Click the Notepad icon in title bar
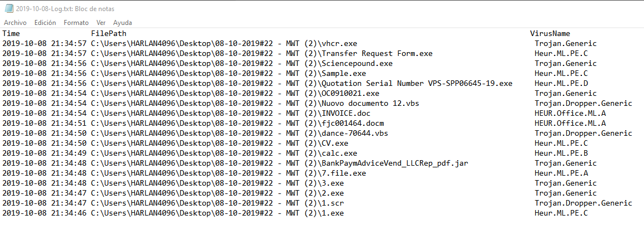The width and height of the screenshot is (644, 225). click(8, 8)
